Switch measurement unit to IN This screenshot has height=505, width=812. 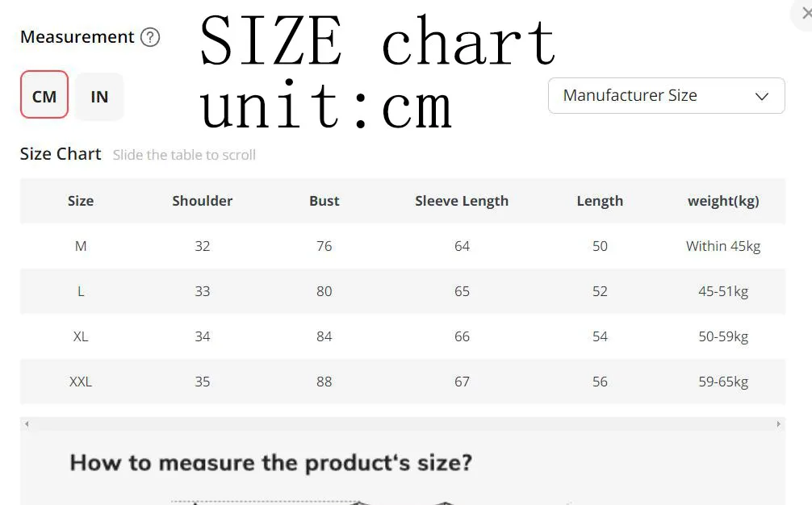tap(99, 96)
